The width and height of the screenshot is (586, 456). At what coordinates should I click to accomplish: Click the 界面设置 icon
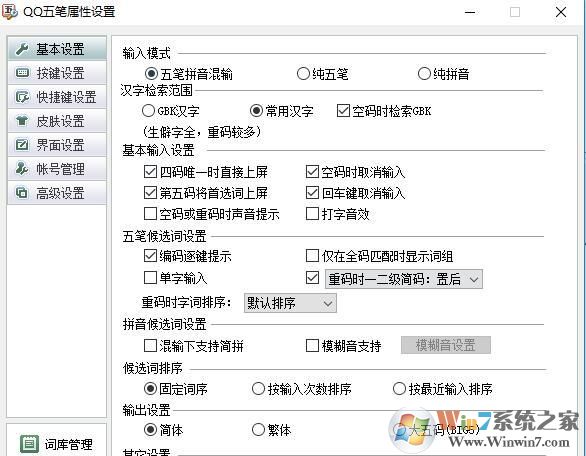(22, 145)
